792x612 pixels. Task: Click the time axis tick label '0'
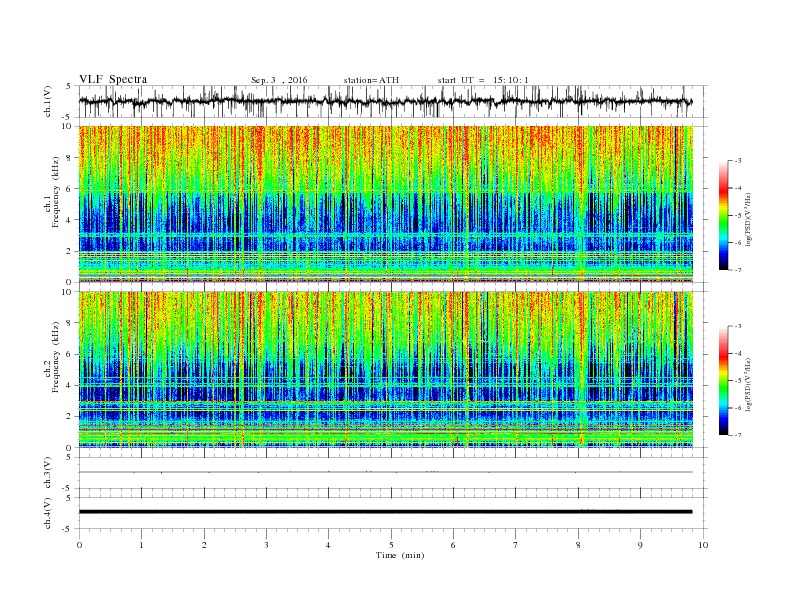click(x=79, y=545)
